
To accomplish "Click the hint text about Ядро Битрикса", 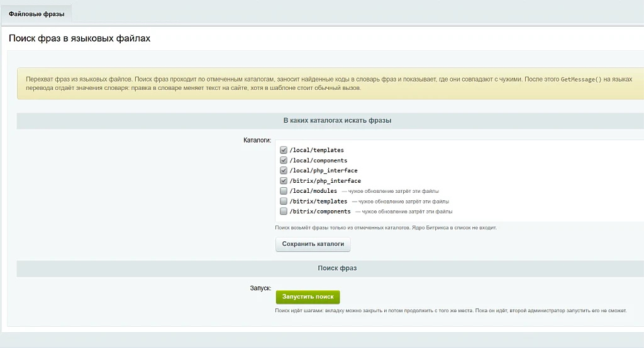I will [x=386, y=227].
